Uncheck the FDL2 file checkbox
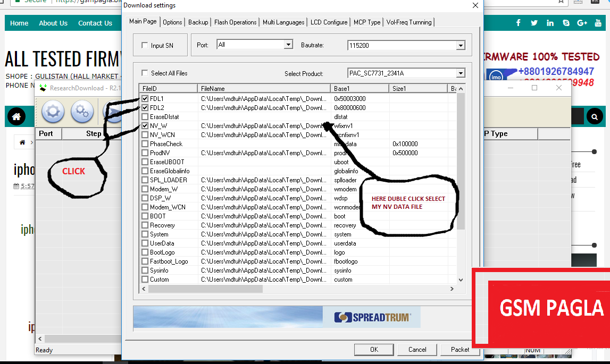 click(145, 107)
